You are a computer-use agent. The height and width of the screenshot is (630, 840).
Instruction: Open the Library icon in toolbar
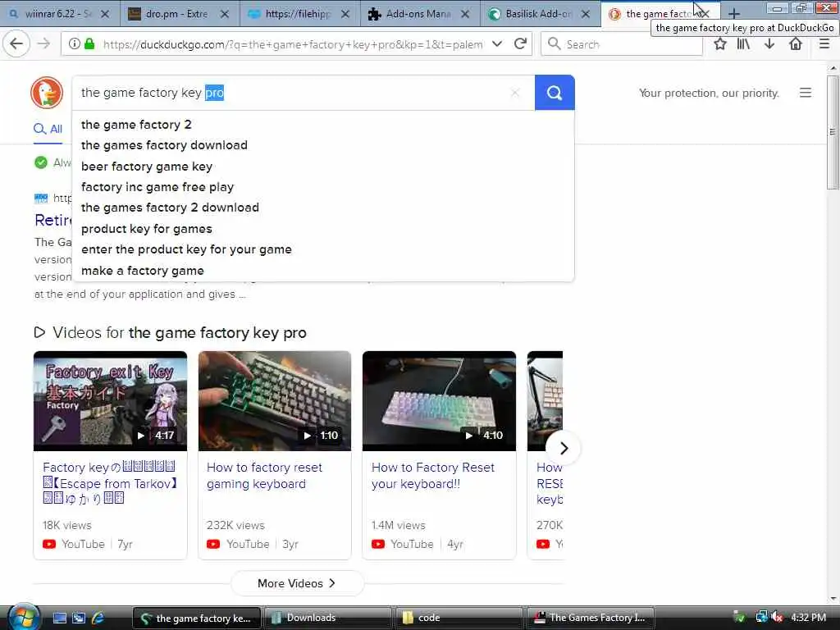pos(743,44)
